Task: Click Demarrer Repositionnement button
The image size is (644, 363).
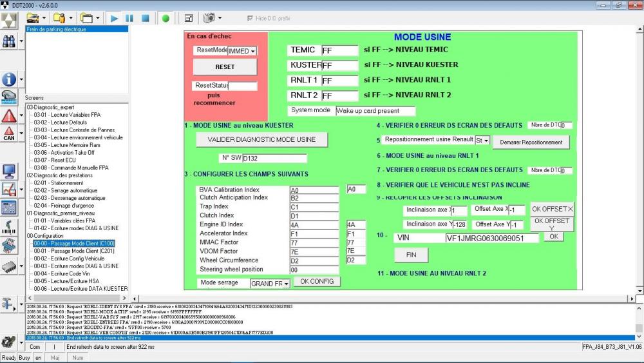Action: click(531, 142)
